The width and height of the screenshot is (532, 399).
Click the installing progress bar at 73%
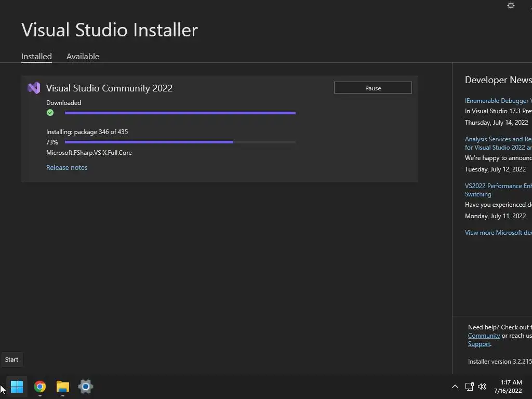tap(180, 142)
